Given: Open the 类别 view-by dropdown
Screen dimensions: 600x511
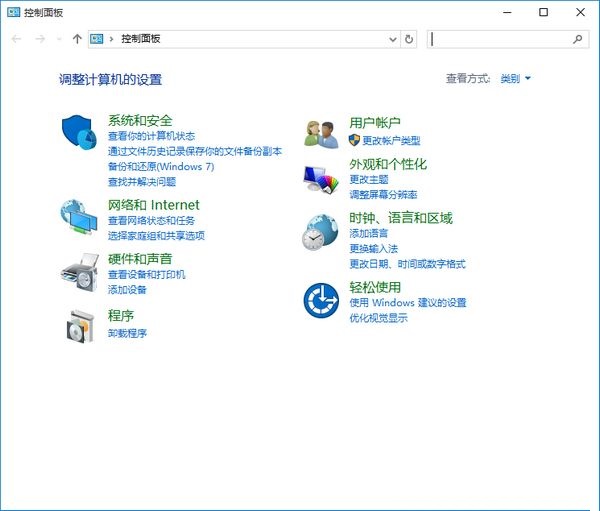Looking at the screenshot, I should click(515, 79).
